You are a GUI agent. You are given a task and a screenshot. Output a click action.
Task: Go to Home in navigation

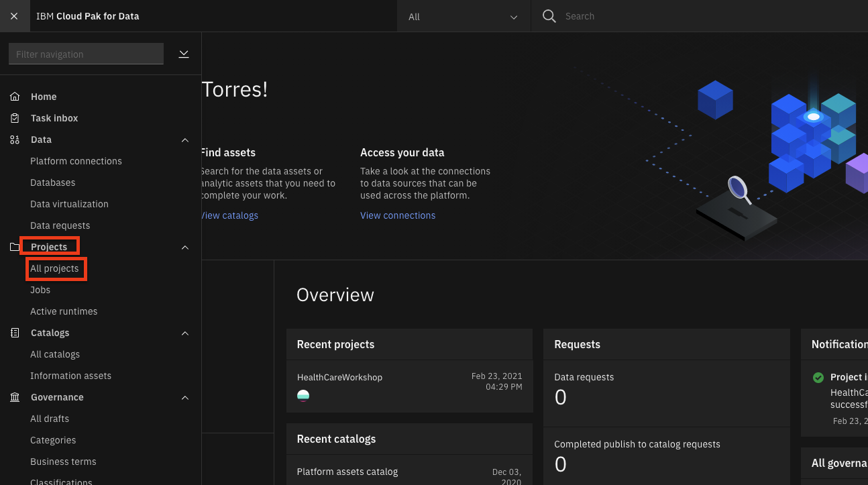(x=44, y=97)
